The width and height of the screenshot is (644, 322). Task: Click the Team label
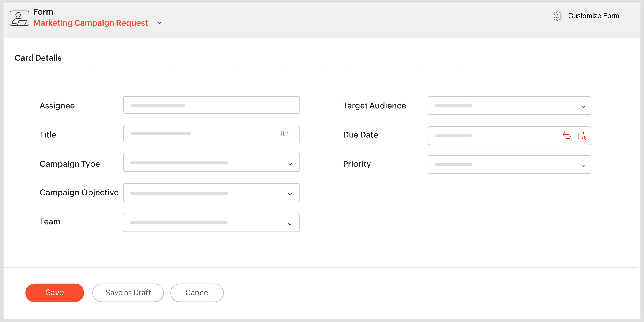pos(50,222)
